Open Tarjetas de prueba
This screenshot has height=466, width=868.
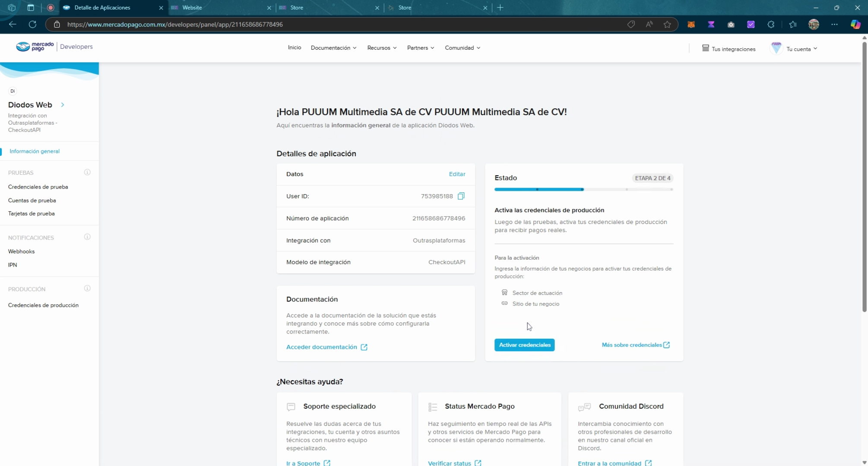[x=32, y=214]
